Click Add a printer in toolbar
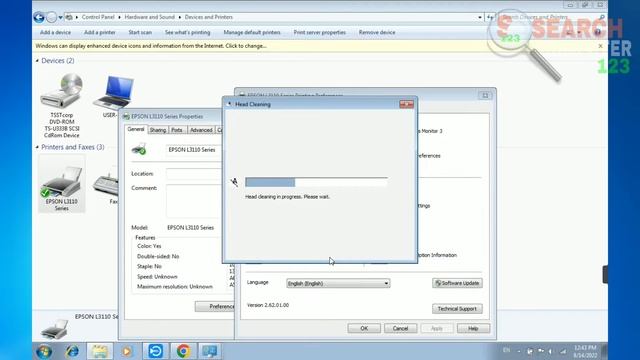Image resolution: width=640 pixels, height=360 pixels. [x=100, y=32]
